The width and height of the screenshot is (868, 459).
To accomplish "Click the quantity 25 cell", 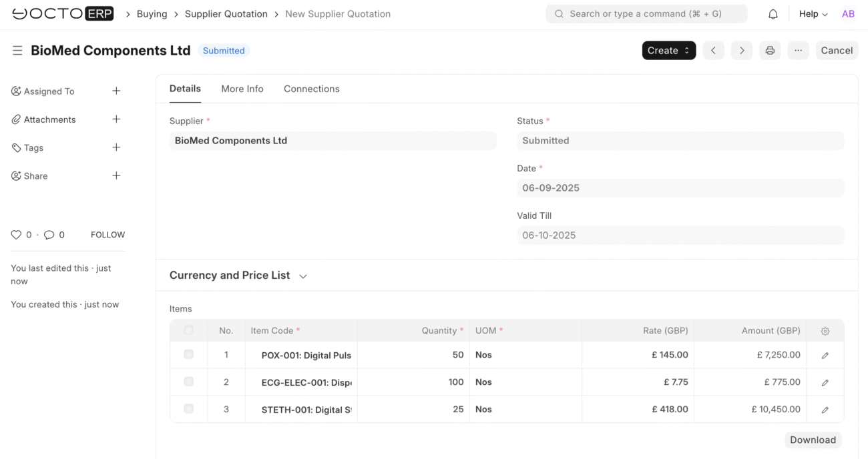I will click(x=413, y=410).
